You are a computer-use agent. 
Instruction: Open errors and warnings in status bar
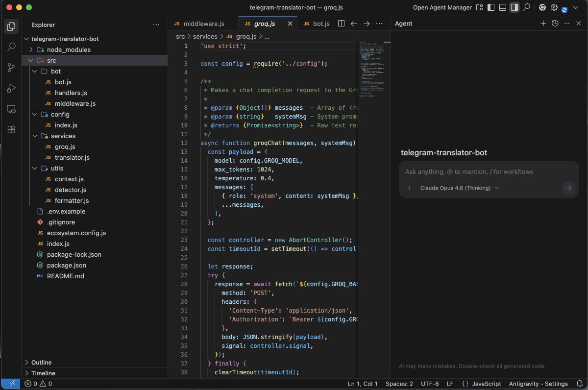point(39,384)
